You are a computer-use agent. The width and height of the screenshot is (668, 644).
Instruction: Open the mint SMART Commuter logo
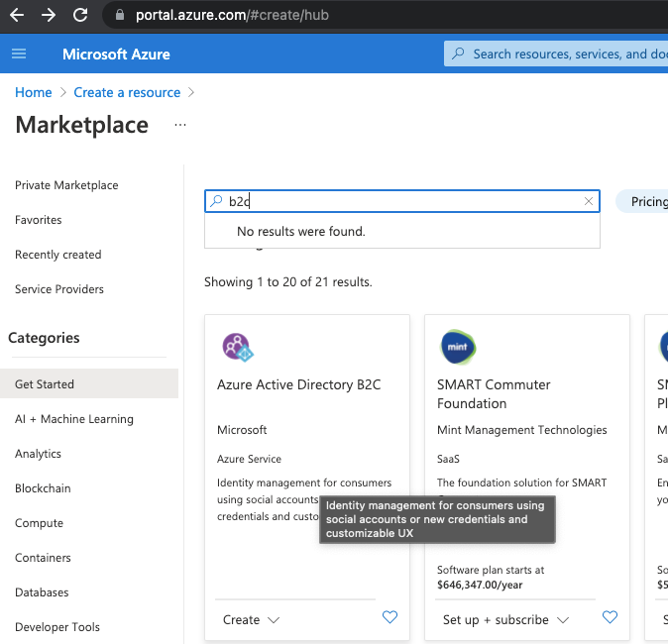pos(458,347)
